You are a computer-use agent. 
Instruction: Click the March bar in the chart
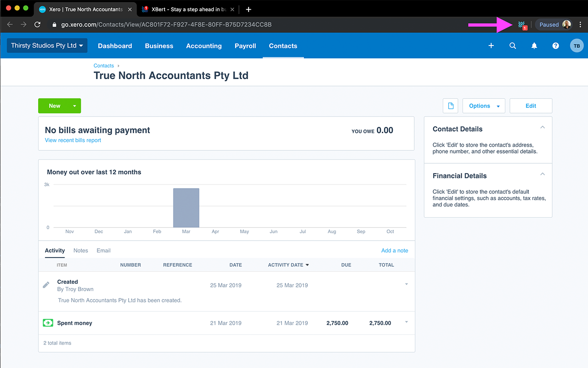coord(186,208)
